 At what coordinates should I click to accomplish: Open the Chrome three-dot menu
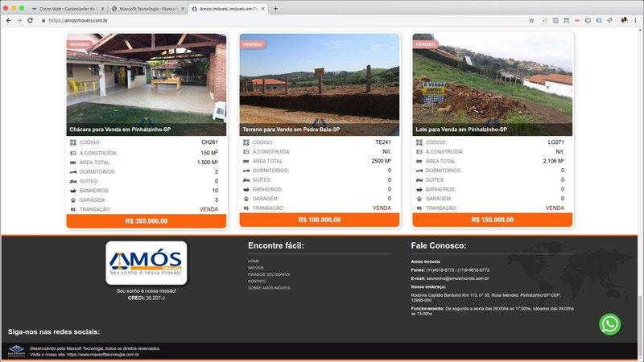[635, 20]
